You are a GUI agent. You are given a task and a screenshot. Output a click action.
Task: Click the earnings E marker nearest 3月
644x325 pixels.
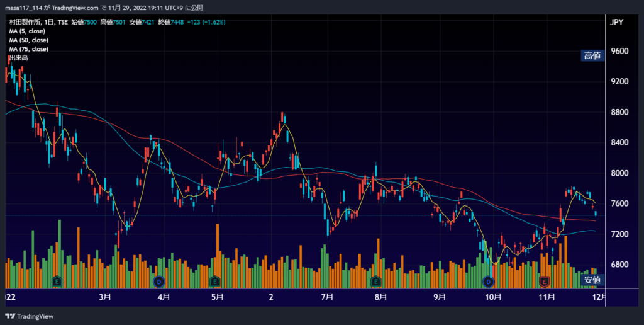pos(57,282)
